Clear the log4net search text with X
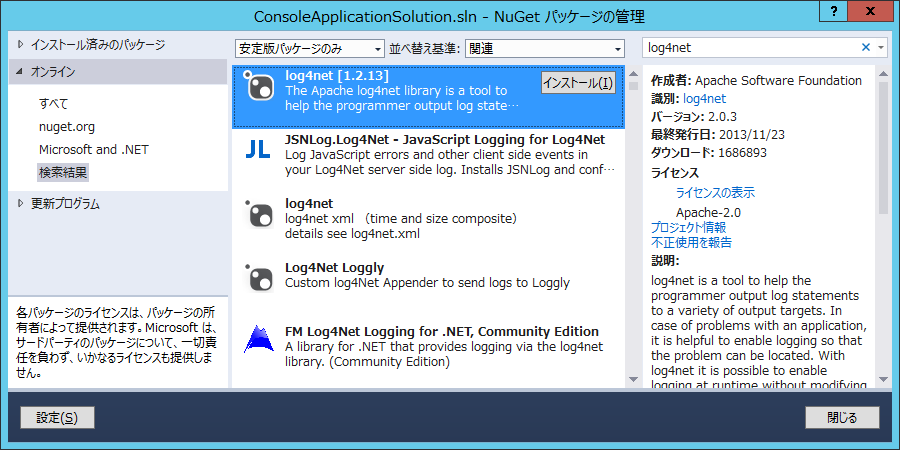900x450 pixels. 866,47
